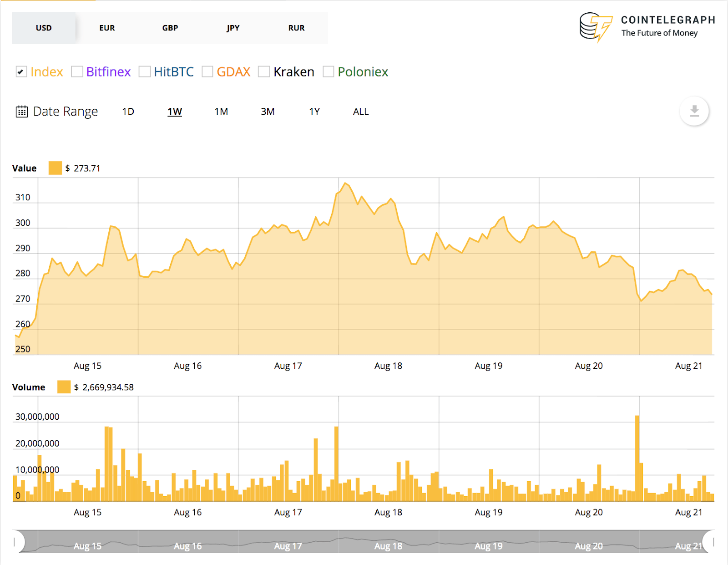Screen dimensions: 728x565
Task: Click the Value legend orange swatch
Action: (x=55, y=168)
